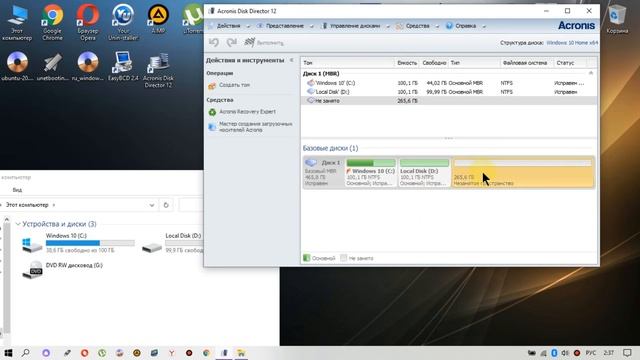Open the Этот компьютер desktop icon
The image size is (640, 360).
[x=17, y=23]
